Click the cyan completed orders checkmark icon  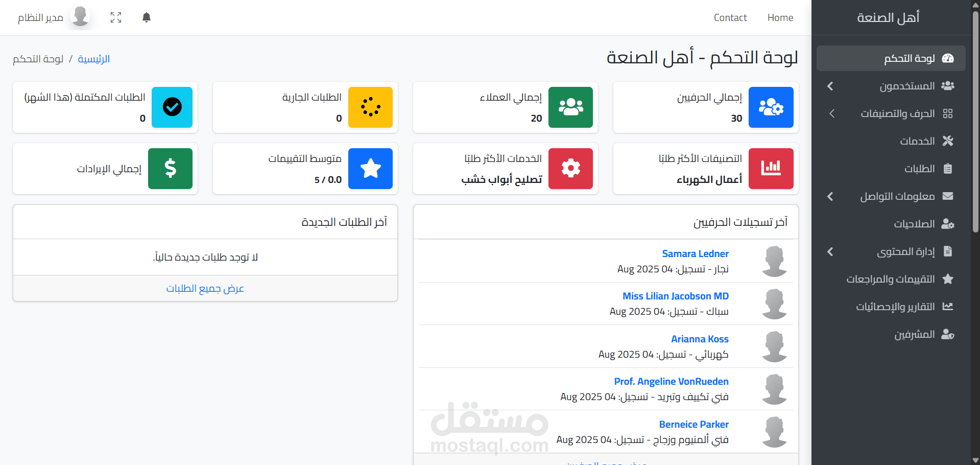coord(172,107)
